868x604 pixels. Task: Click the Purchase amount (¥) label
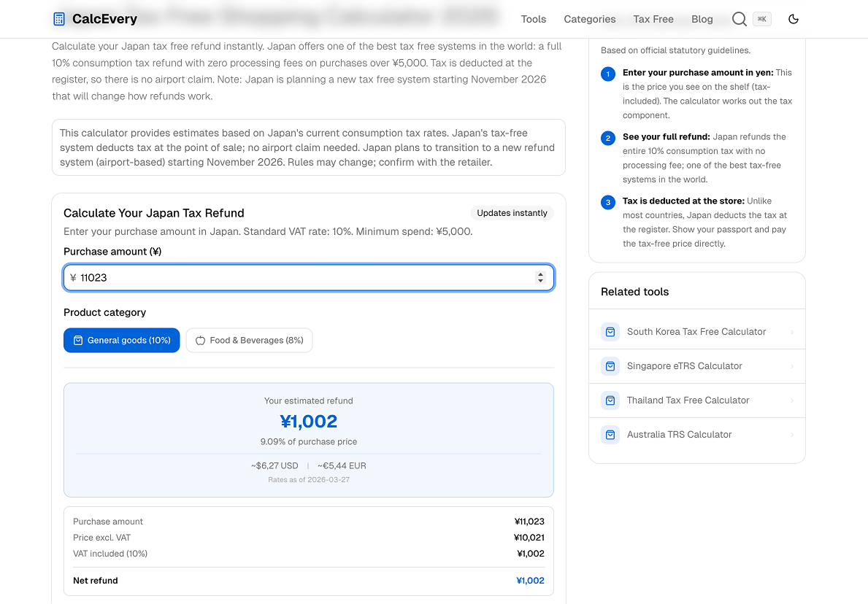(112, 252)
